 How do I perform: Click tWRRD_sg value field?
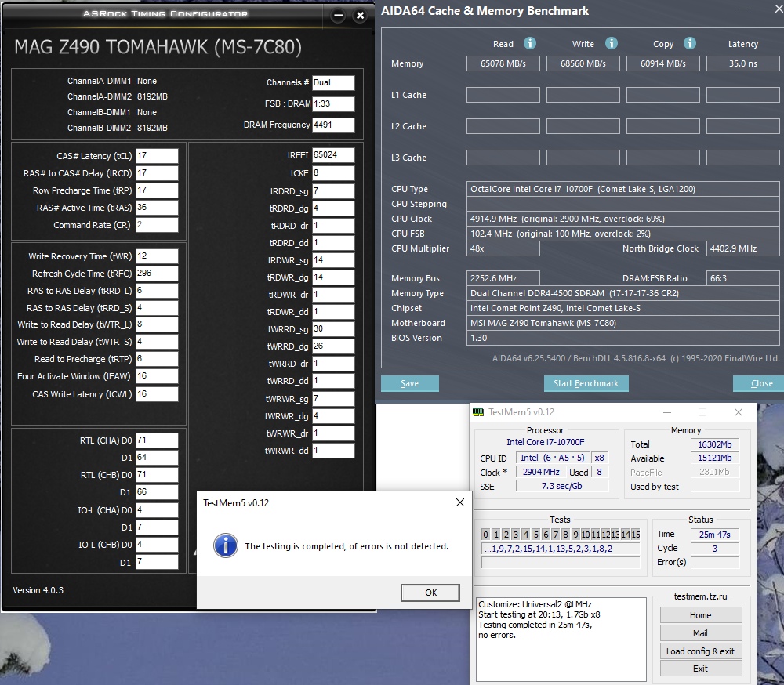pos(333,329)
